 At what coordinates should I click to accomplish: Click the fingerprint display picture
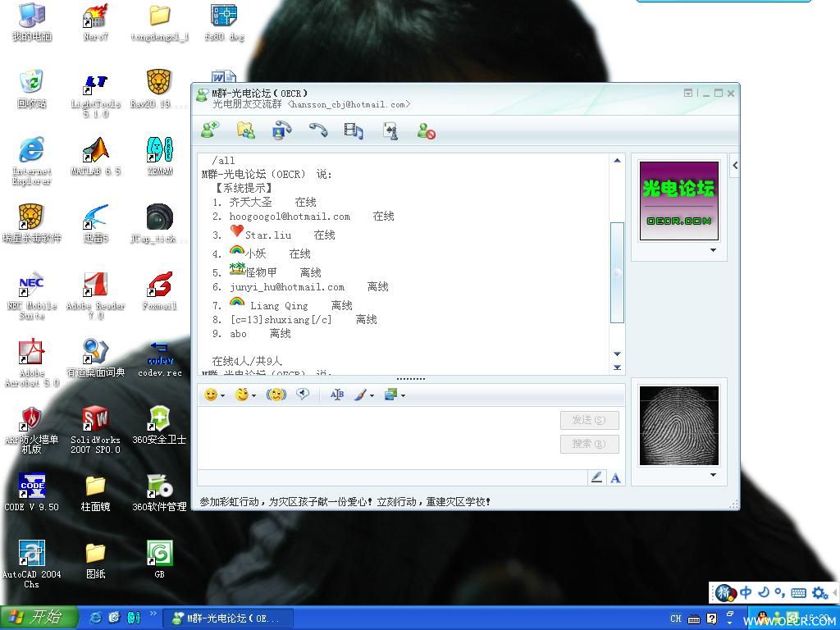(678, 426)
